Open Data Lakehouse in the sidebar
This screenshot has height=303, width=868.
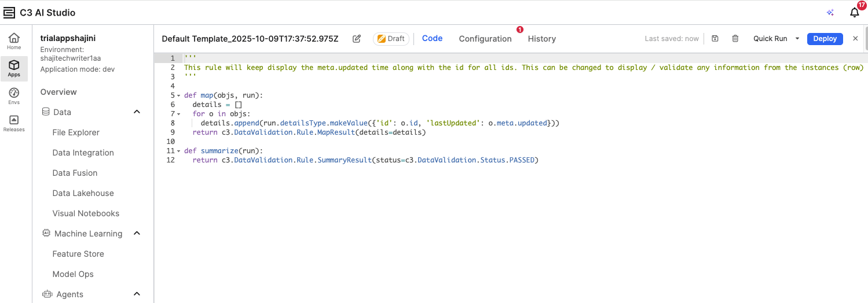pyautogui.click(x=83, y=193)
